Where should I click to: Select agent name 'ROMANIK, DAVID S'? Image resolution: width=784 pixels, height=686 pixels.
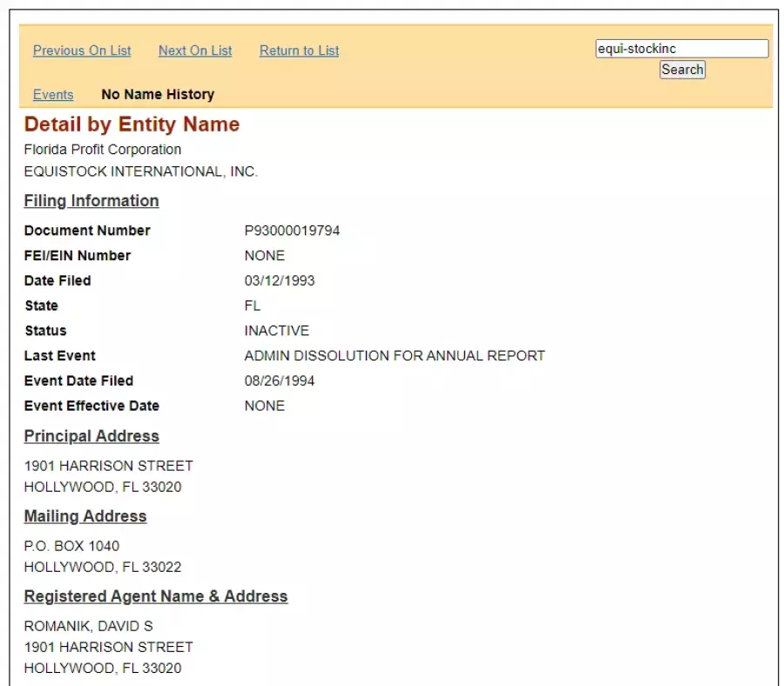(89, 626)
